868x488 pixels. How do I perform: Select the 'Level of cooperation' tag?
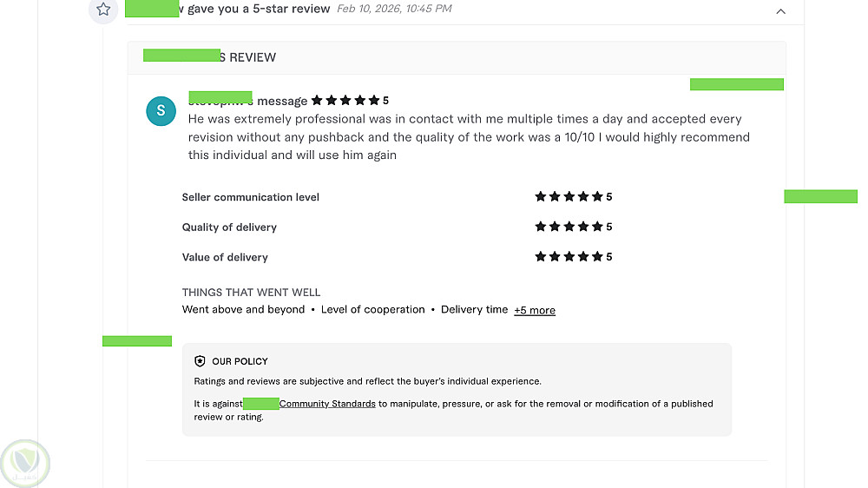click(x=372, y=310)
